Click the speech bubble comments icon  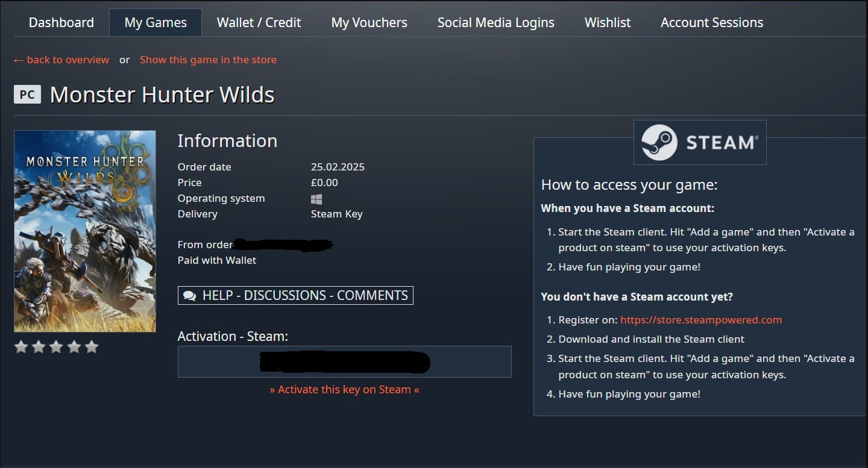tap(189, 296)
